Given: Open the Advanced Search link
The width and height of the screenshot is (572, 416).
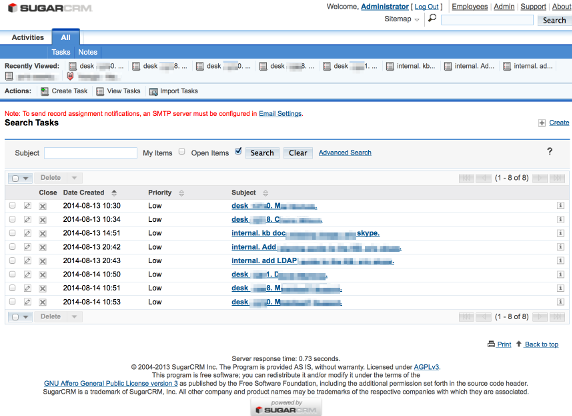Looking at the screenshot, I should [345, 153].
